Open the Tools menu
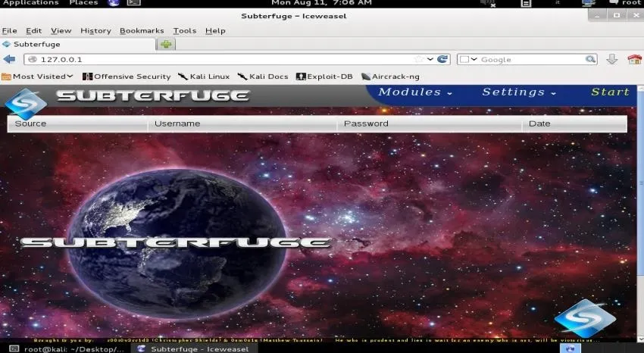Viewport: 644px width, 353px height. coord(184,31)
